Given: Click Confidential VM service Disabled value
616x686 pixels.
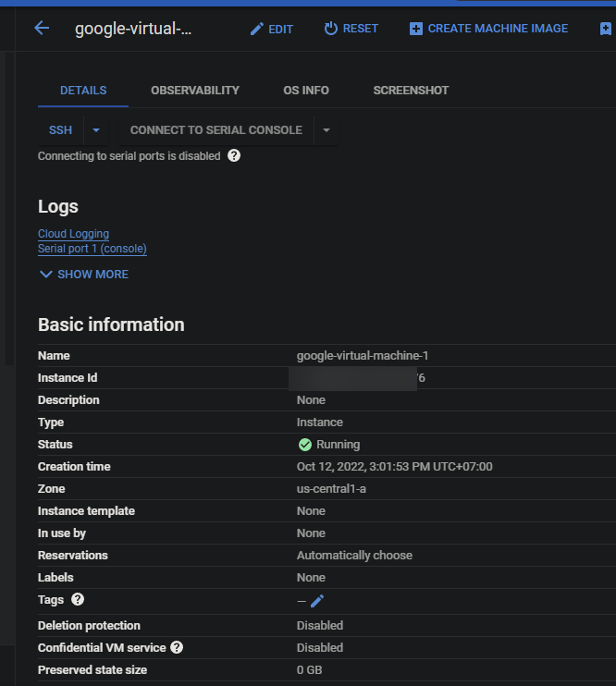Looking at the screenshot, I should click(320, 647).
